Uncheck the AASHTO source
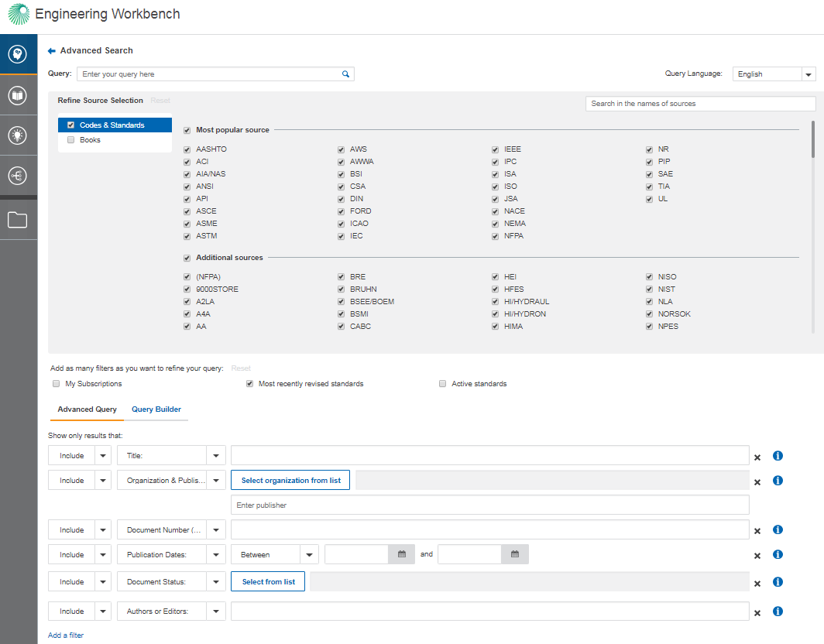Screen dimensions: 824x644 tap(187, 149)
